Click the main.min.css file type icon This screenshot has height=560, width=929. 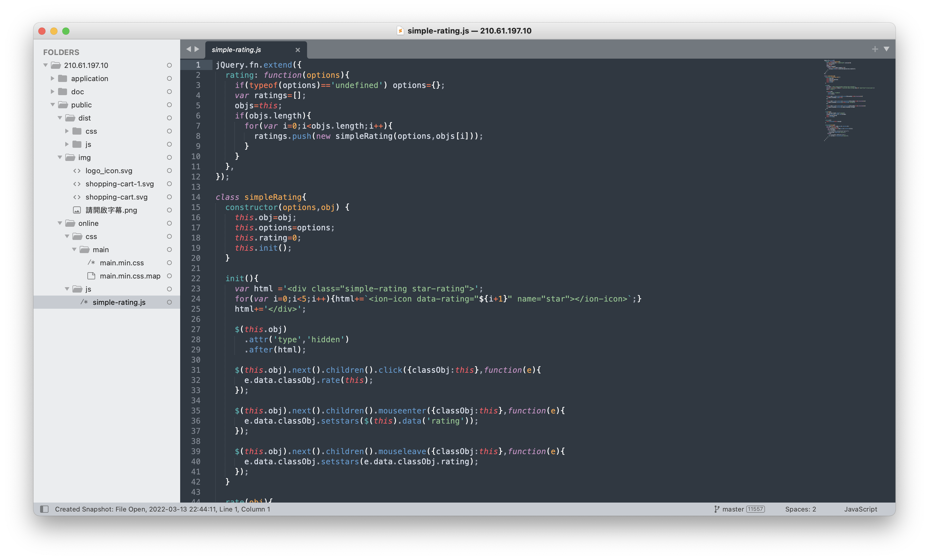coord(91,263)
